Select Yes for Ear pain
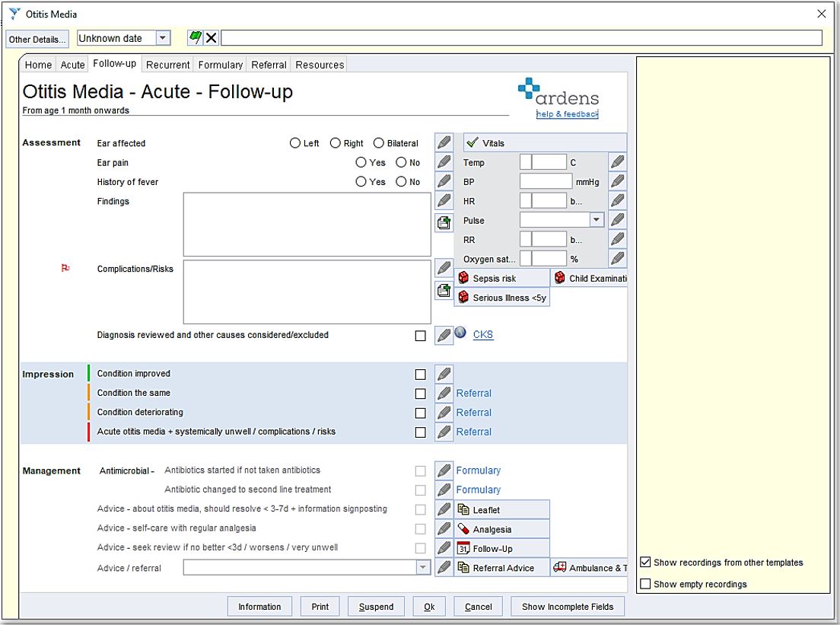The image size is (840, 625). click(361, 162)
